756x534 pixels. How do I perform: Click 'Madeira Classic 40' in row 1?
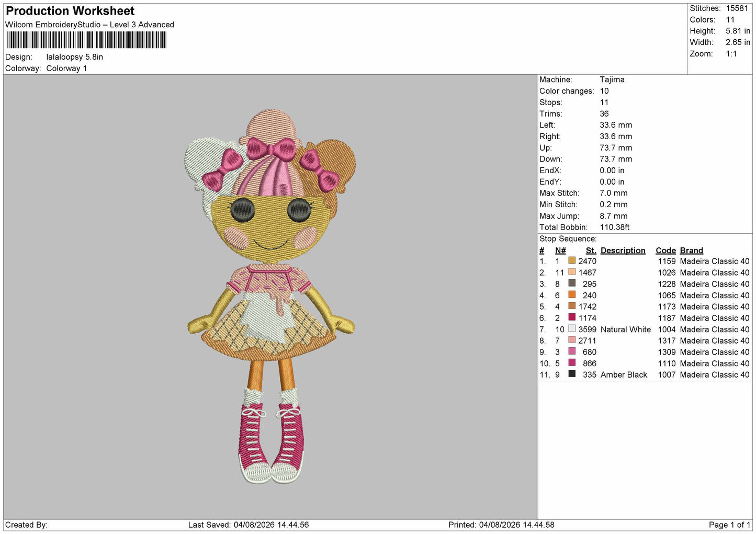715,261
